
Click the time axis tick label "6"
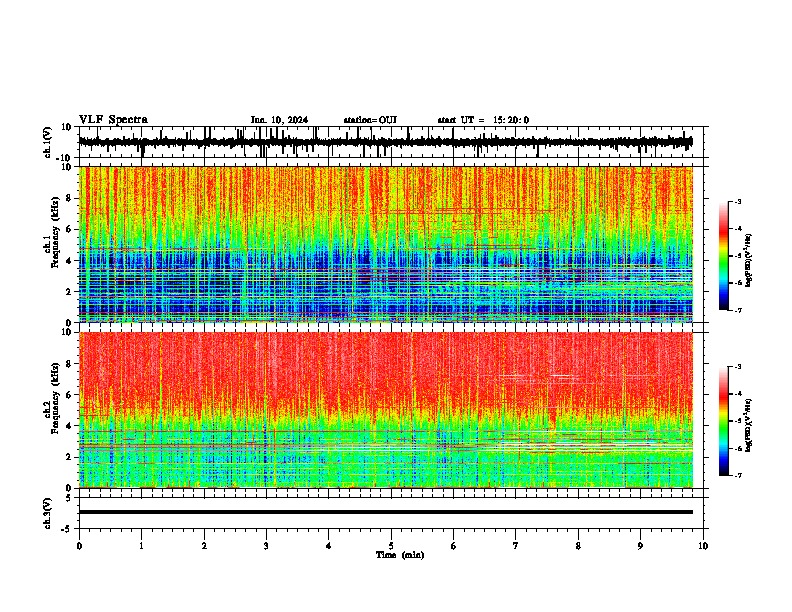(x=454, y=546)
